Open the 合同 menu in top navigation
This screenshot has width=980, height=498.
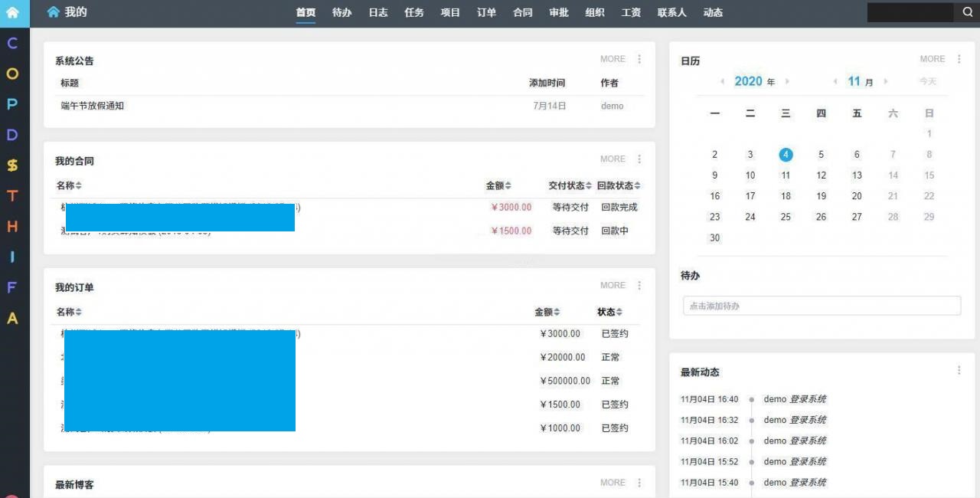[x=522, y=12]
